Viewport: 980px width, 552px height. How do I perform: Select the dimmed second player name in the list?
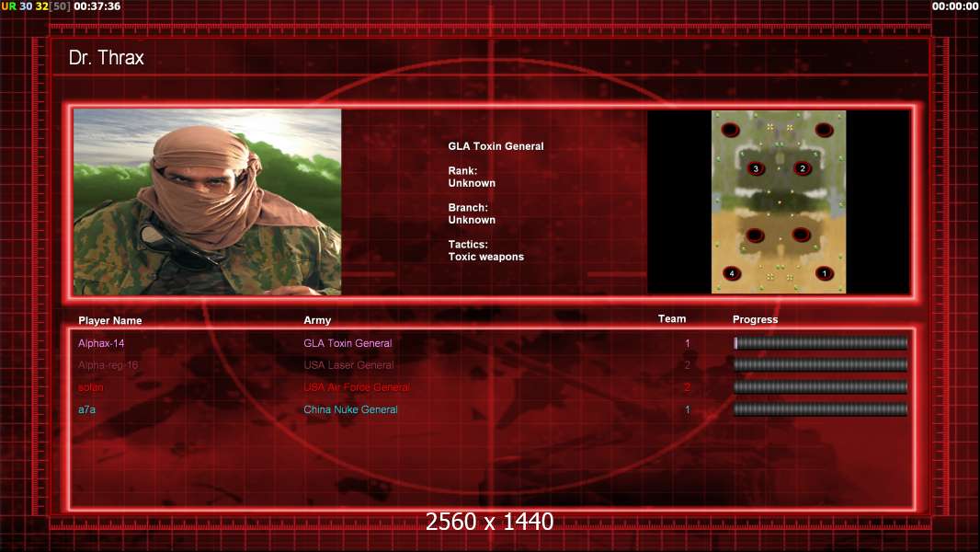coord(108,365)
